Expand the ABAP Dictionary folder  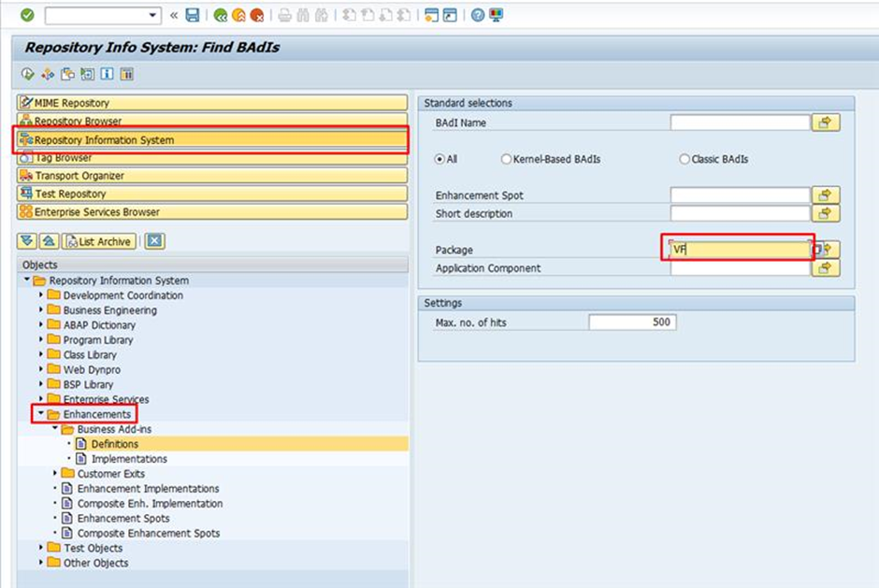41,324
